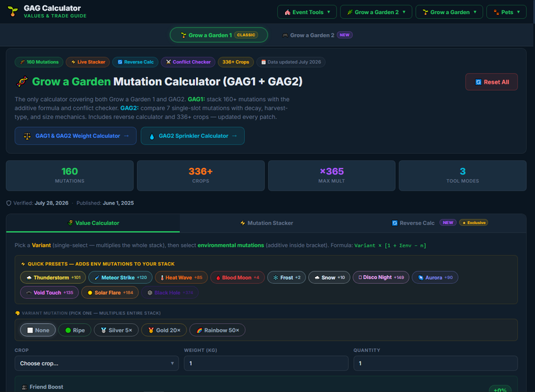
Task: Click the lightning icon on Mutation Stacker tab
Action: coord(243,223)
